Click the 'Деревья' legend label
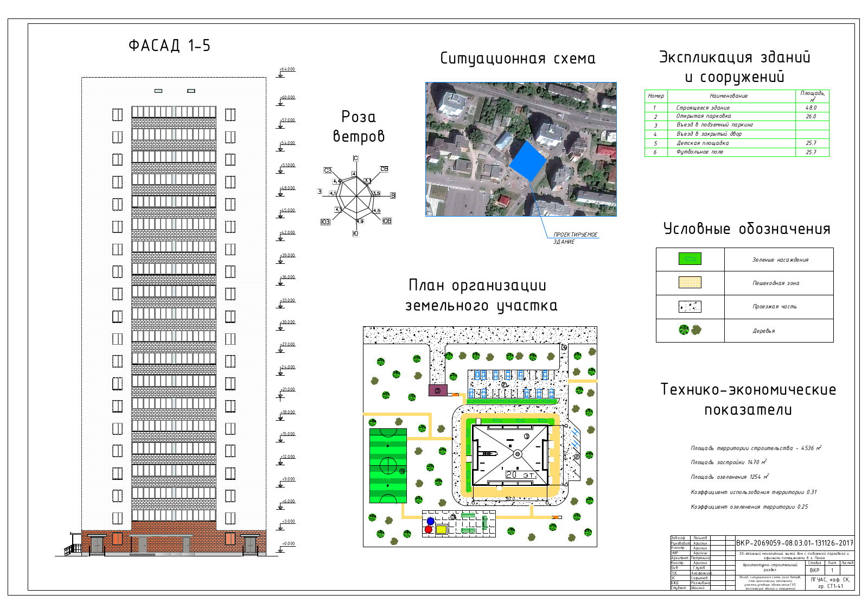The width and height of the screenshot is (868, 614). click(x=763, y=331)
